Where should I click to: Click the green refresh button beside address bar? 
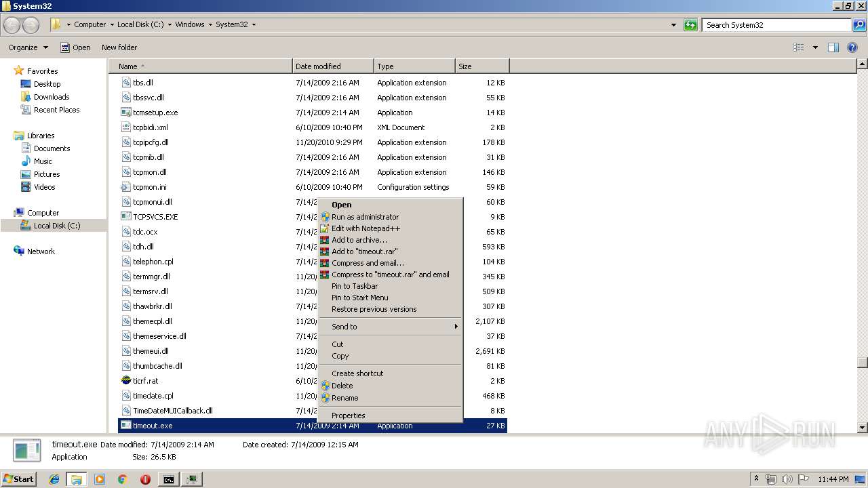click(x=690, y=25)
